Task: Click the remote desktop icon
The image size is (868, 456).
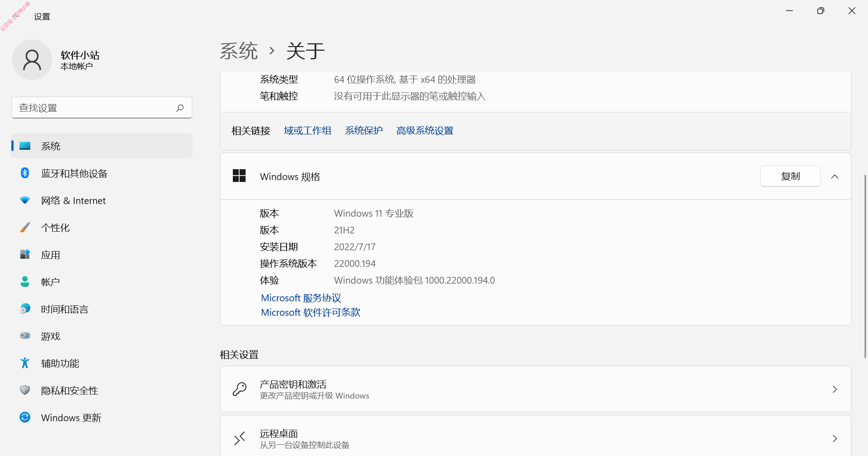Action: point(240,438)
